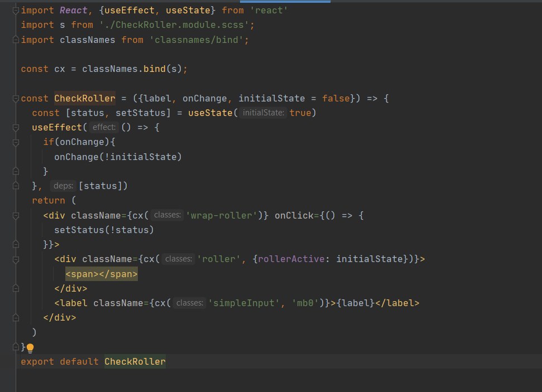Click the 'react' module string

point(269,11)
